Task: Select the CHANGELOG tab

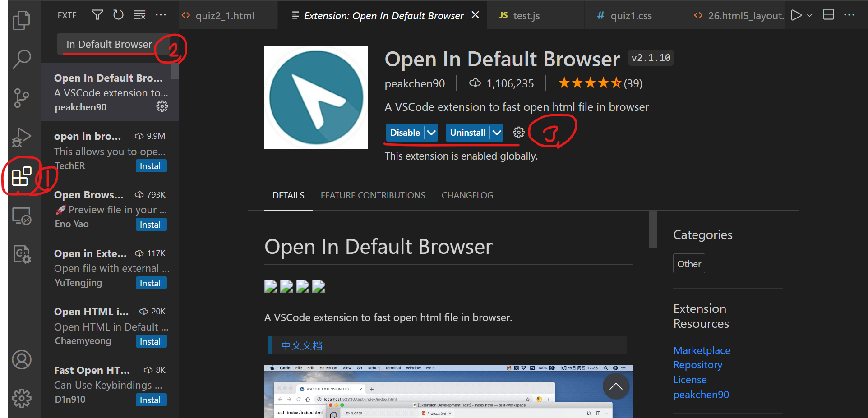Action: (x=467, y=195)
